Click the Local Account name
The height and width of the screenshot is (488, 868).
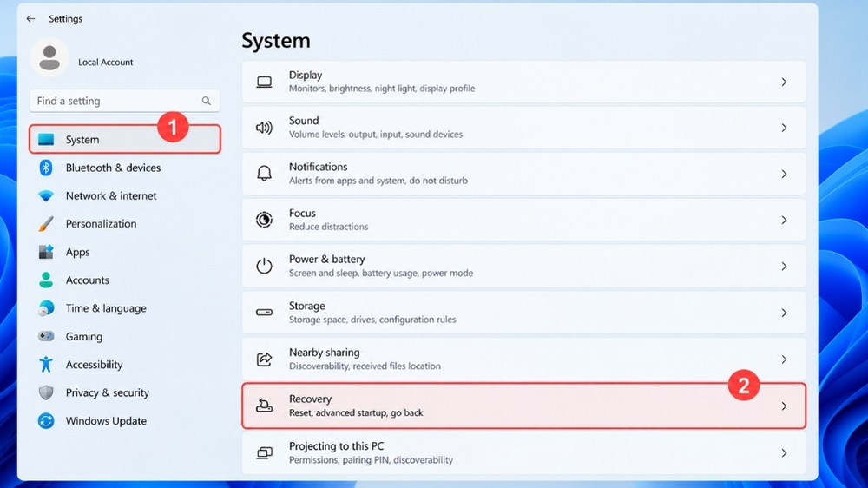105,62
